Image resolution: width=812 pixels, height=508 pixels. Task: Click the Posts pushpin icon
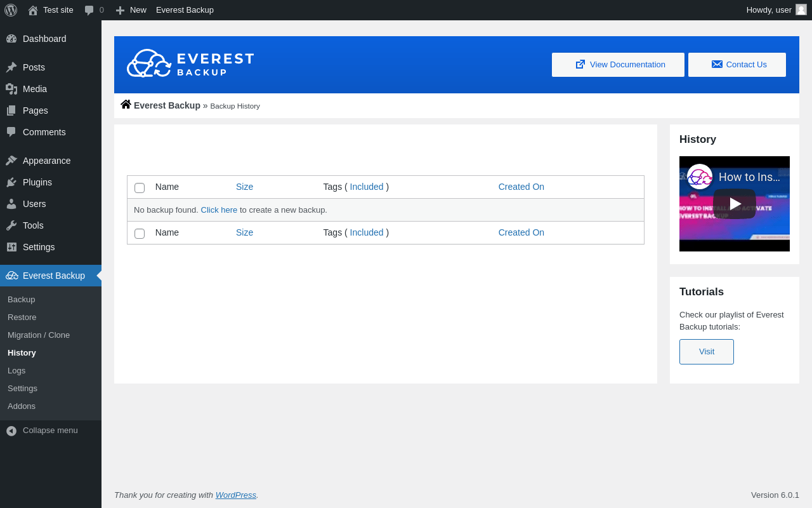pyautogui.click(x=11, y=67)
